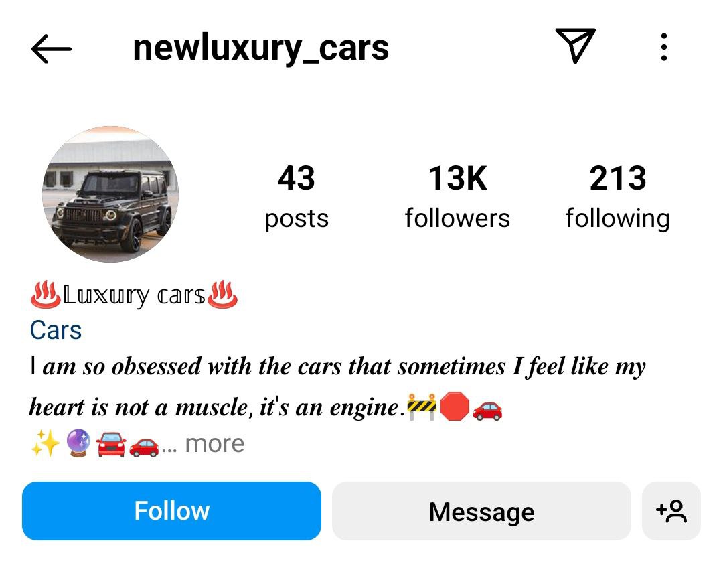Click the hot springs emoji before Luxury cars
This screenshot has height=588, width=723.
(46, 294)
